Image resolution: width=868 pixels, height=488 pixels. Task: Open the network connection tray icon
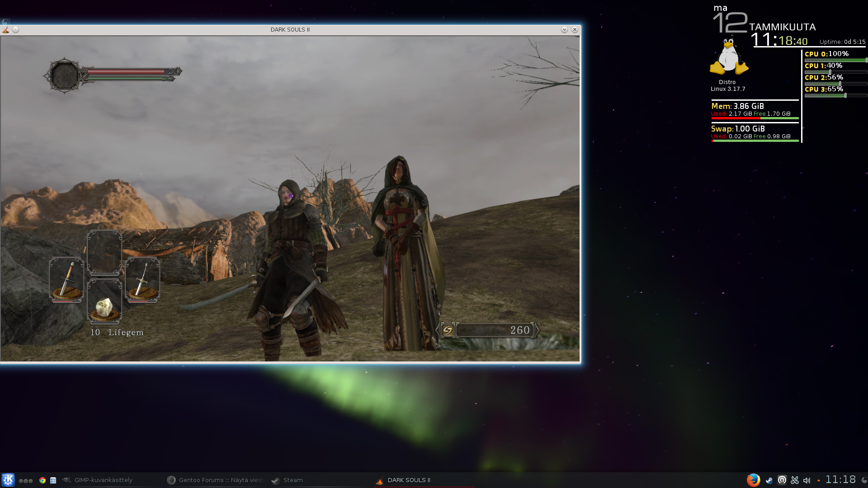click(x=782, y=480)
